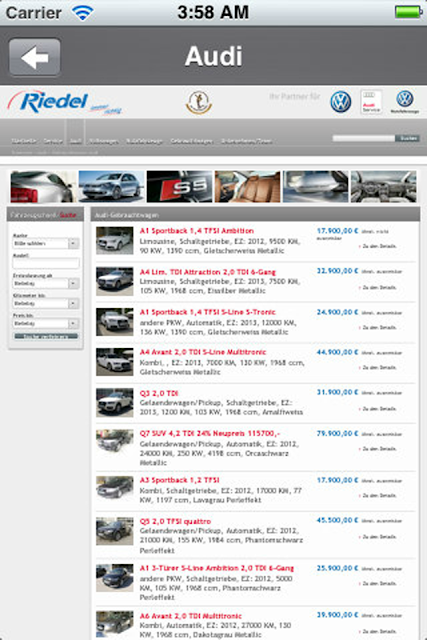Click the Suchen search button
This screenshot has height=640, width=427.
[407, 138]
